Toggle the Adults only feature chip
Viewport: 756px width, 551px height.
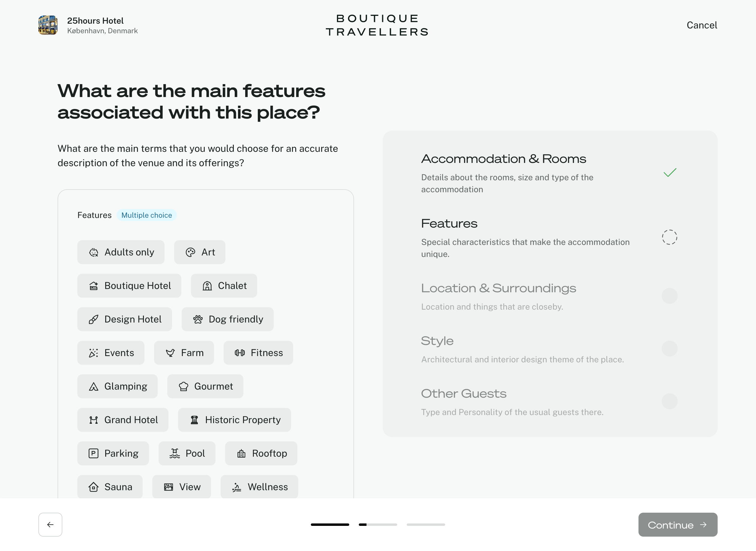coord(121,252)
